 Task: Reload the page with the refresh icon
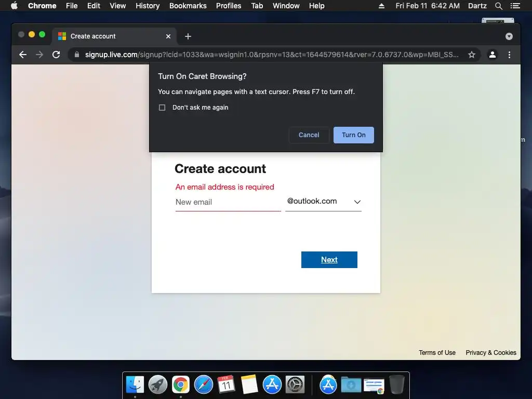pyautogui.click(x=56, y=55)
